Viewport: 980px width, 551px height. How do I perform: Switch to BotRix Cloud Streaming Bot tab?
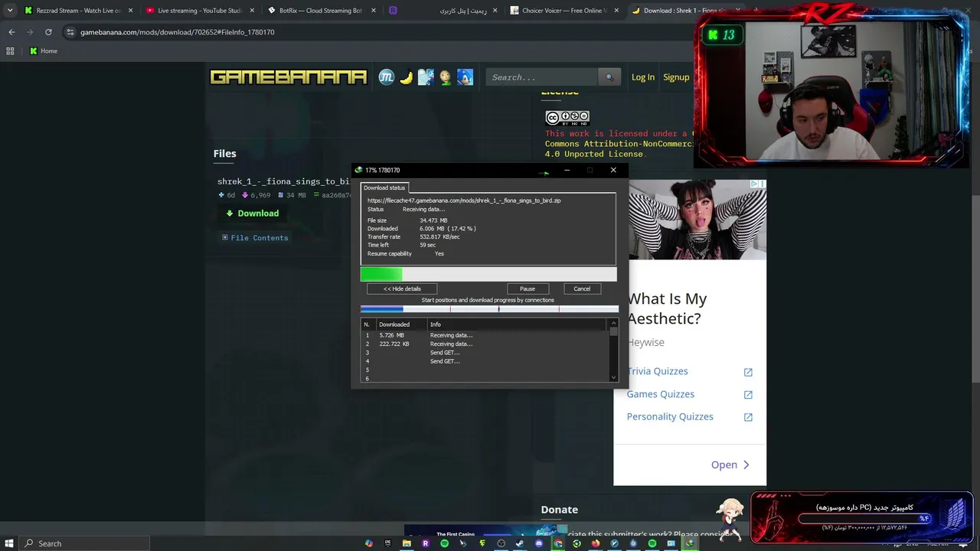[320, 11]
